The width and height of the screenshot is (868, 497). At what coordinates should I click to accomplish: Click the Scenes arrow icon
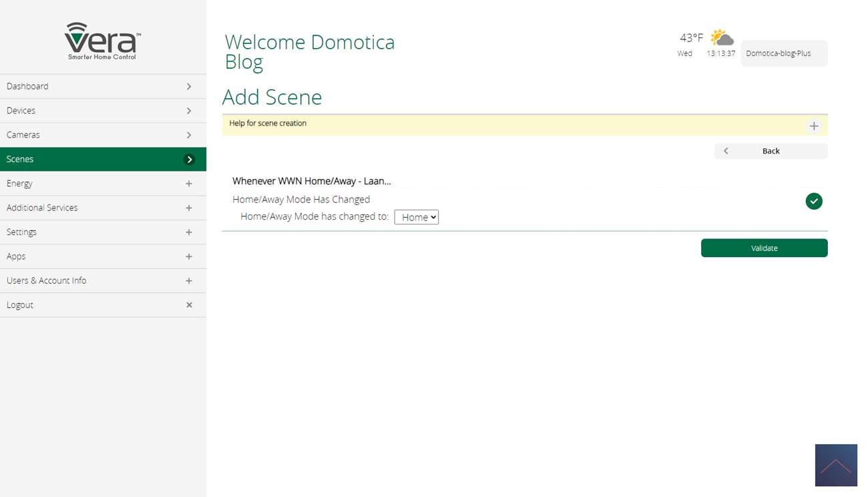[x=190, y=160]
